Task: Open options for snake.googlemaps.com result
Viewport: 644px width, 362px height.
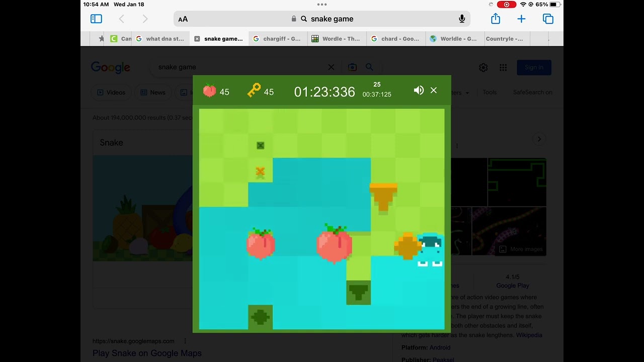Action: point(185,341)
